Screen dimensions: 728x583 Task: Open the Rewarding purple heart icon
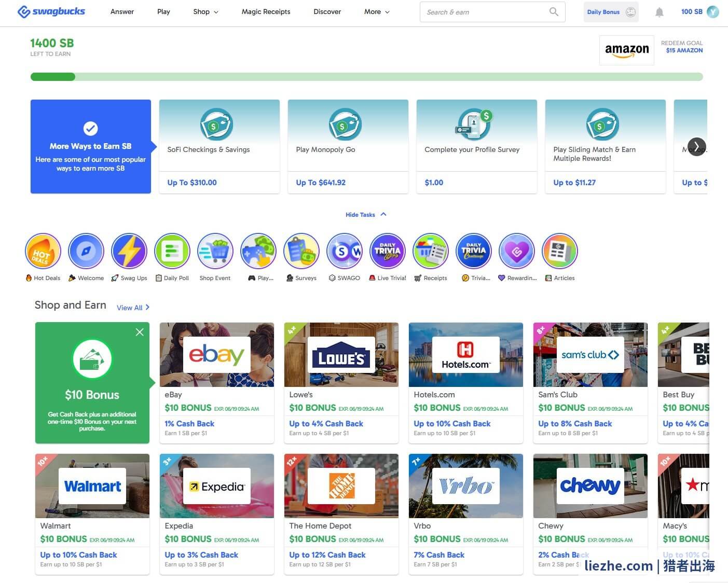pos(517,251)
